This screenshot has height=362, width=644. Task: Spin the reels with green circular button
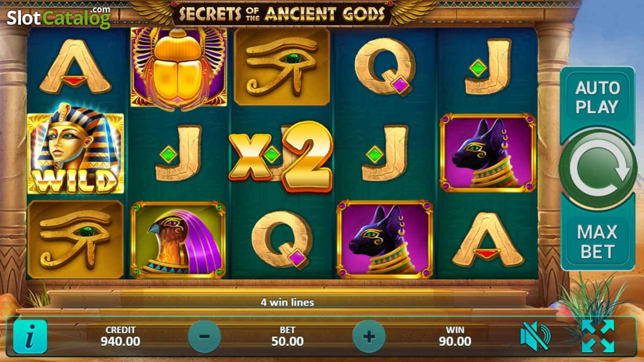598,168
